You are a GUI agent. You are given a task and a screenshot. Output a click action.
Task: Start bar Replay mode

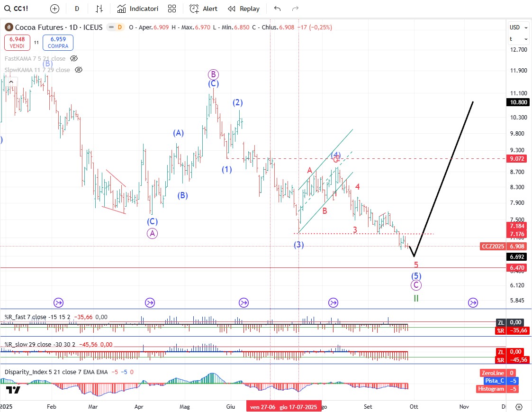243,9
